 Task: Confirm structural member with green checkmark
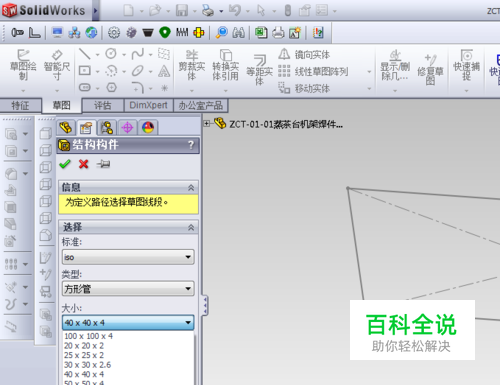(65, 164)
